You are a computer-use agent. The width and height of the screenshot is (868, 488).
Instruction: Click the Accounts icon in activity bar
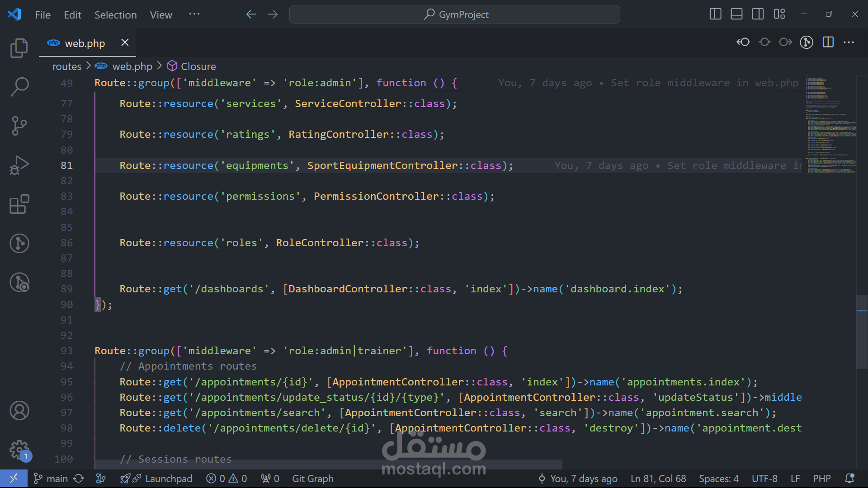(19, 411)
